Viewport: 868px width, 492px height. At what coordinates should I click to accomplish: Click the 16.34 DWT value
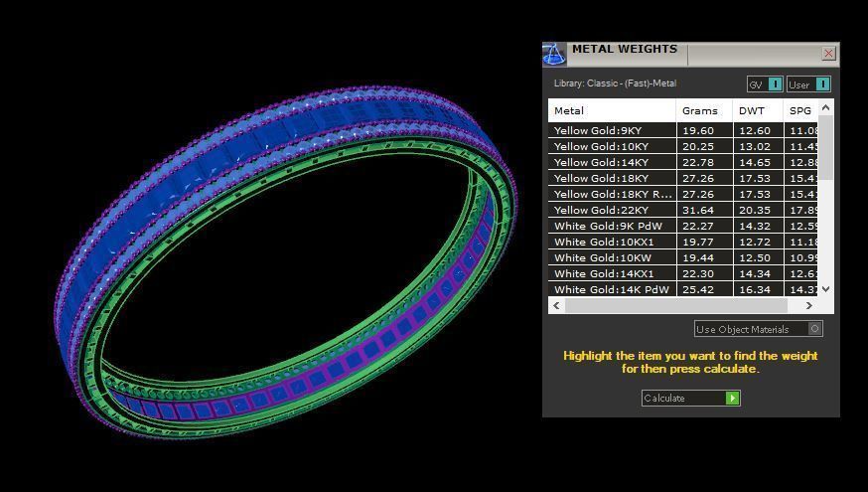tap(755, 289)
